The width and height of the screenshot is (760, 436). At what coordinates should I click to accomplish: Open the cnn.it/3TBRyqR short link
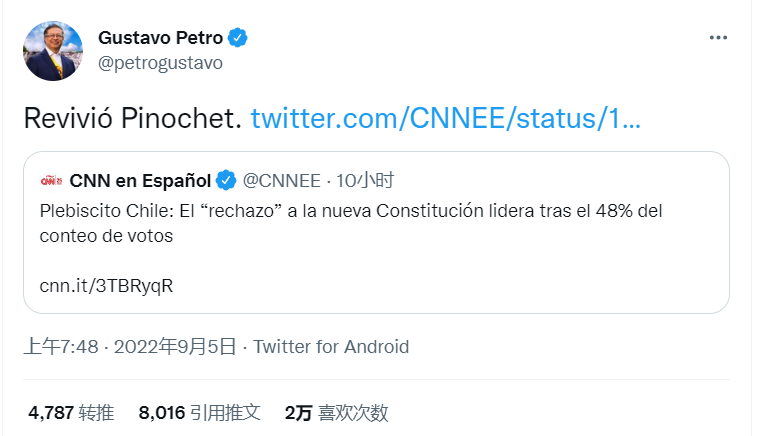pos(107,285)
